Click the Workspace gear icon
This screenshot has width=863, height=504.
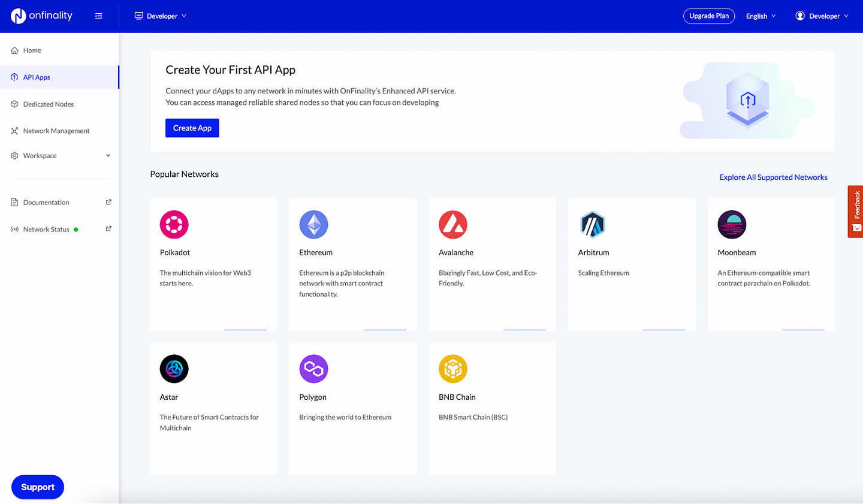click(x=14, y=156)
